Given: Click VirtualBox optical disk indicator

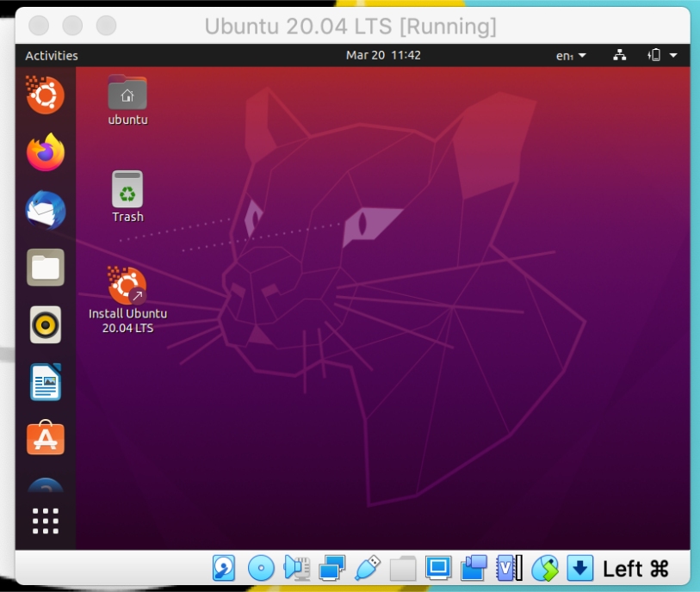Looking at the screenshot, I should [261, 568].
